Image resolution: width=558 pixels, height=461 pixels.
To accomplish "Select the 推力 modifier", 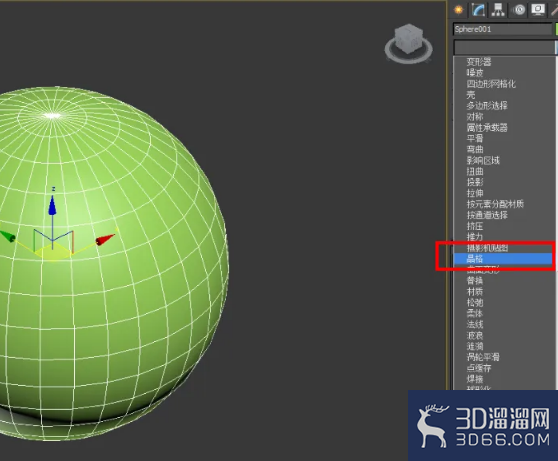I will click(475, 237).
